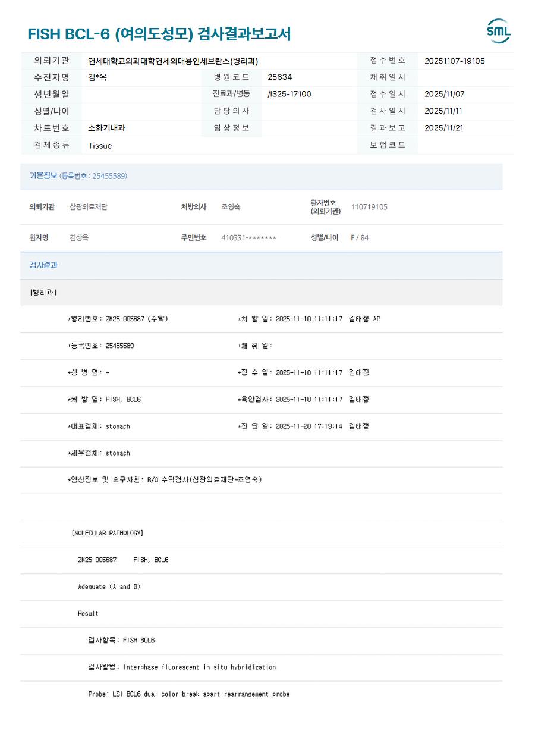Click the report title 'FISH BCL-6 (여의도성모) 검사결과보고서'

click(x=159, y=34)
